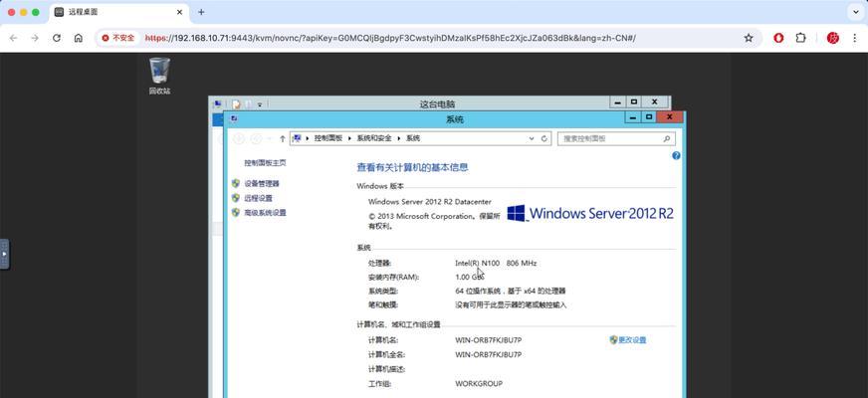Click the shield icon beside 更改设置
The height and width of the screenshot is (398, 868).
tap(613, 340)
